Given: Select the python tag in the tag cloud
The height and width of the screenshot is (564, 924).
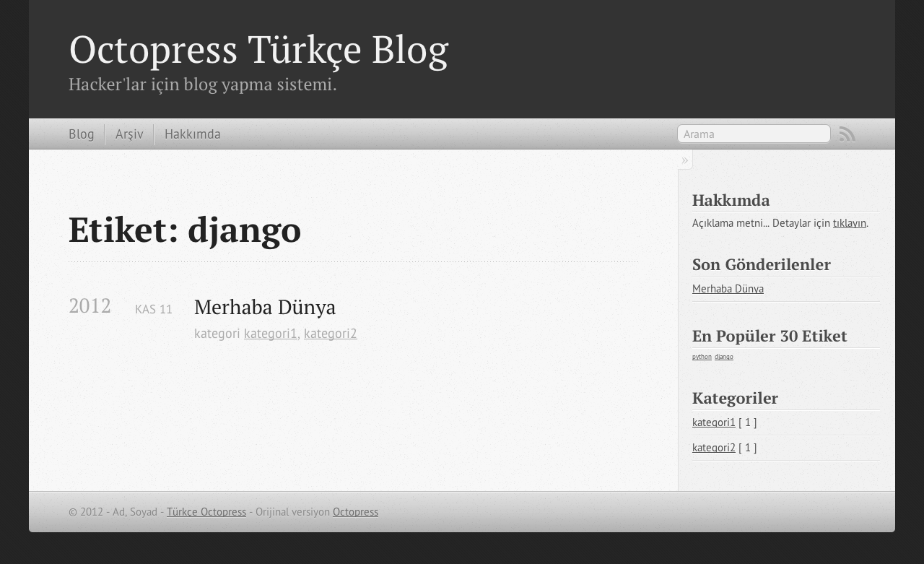Looking at the screenshot, I should (x=702, y=357).
